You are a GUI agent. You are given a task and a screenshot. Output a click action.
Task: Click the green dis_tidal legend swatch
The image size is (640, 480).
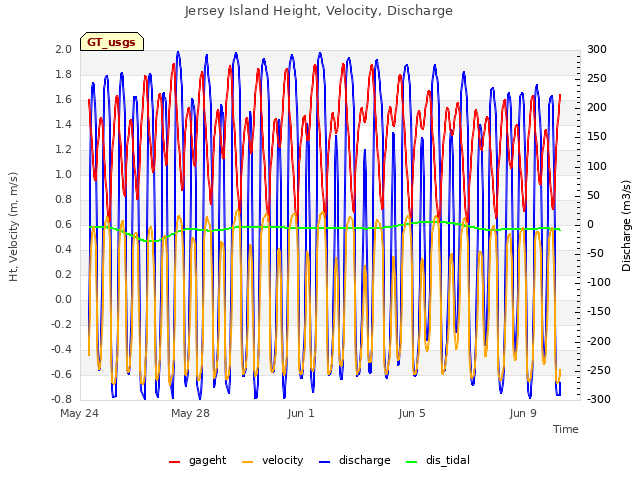pyautogui.click(x=411, y=462)
